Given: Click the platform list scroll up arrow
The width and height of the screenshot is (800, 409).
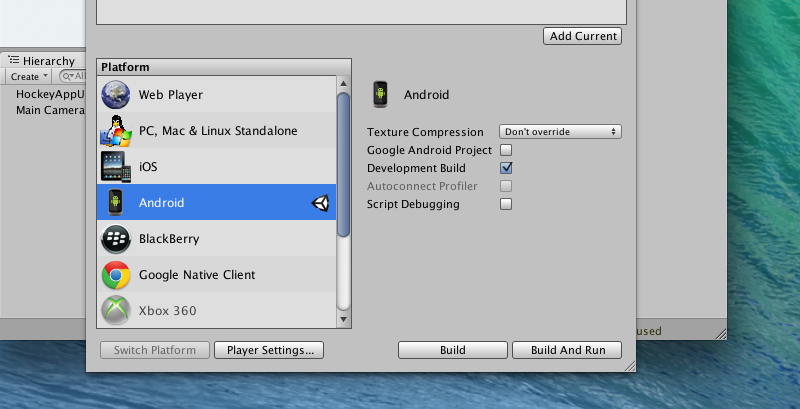Looking at the screenshot, I should 343,84.
